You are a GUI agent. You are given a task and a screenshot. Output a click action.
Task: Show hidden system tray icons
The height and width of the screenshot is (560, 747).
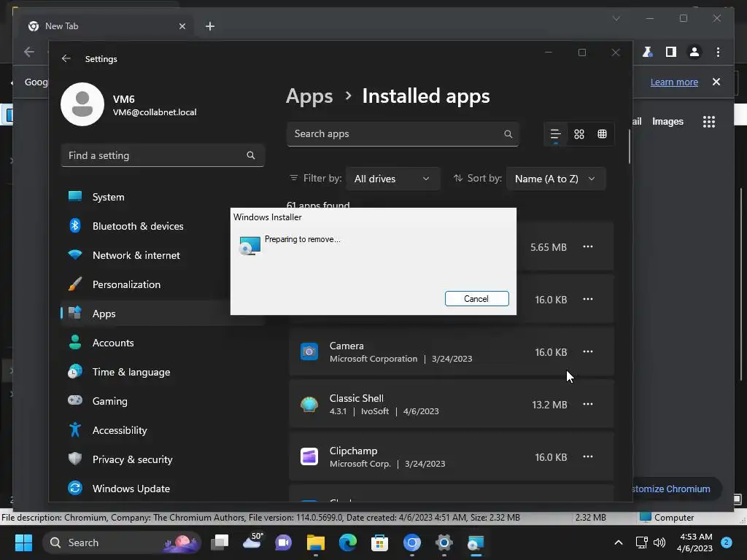619,542
